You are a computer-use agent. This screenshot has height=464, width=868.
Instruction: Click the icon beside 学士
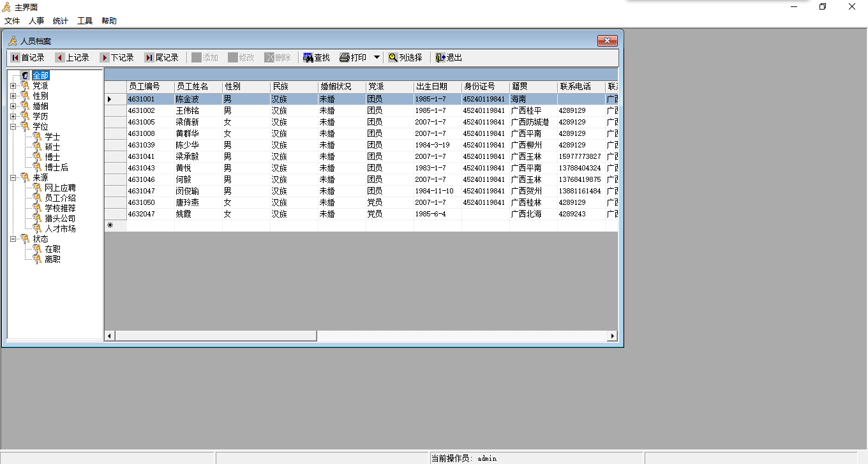[37, 137]
